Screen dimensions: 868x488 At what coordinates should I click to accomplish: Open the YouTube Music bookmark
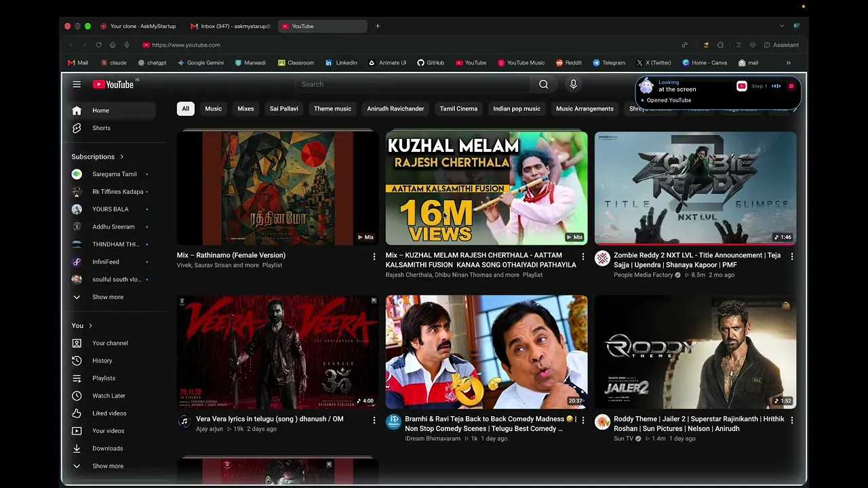point(521,63)
